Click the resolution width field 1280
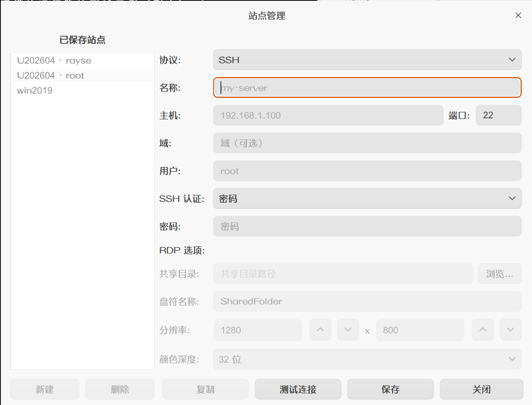This screenshot has width=532, height=405. click(x=258, y=330)
